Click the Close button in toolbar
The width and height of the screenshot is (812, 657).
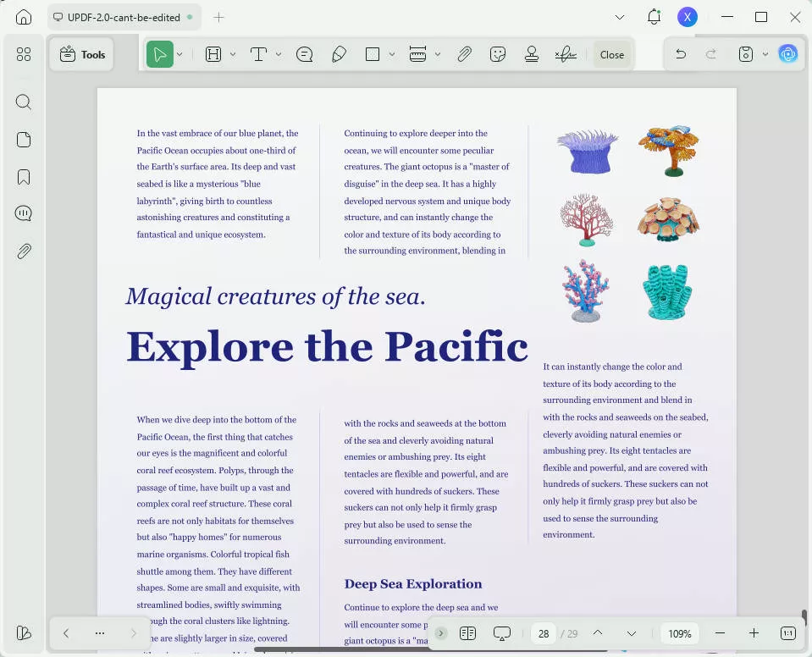click(612, 54)
